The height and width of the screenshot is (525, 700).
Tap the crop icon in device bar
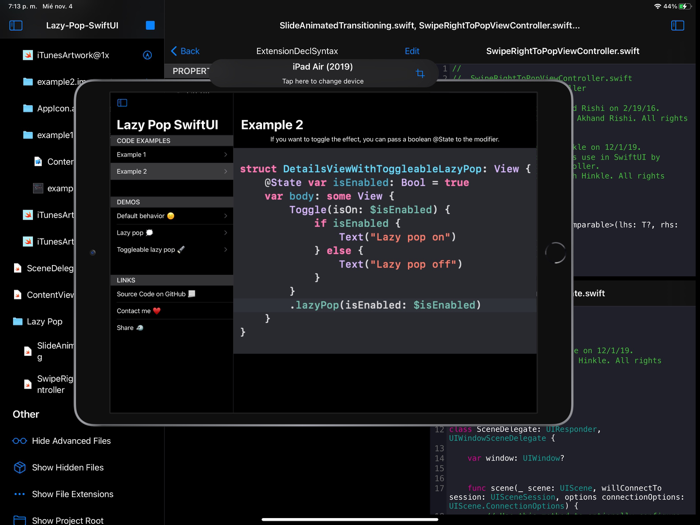click(x=419, y=74)
